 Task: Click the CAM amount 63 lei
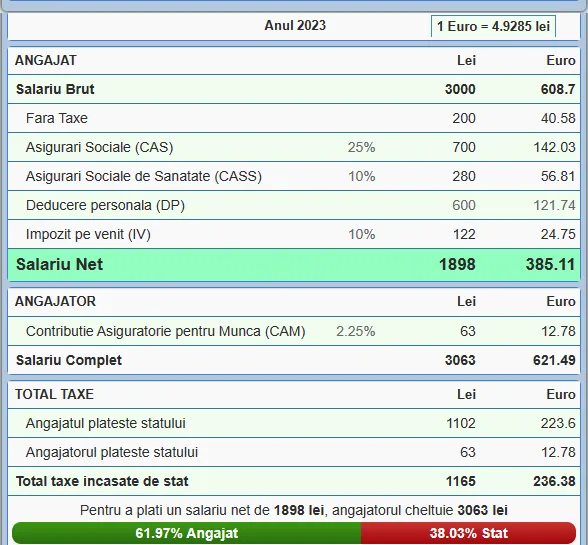[468, 331]
